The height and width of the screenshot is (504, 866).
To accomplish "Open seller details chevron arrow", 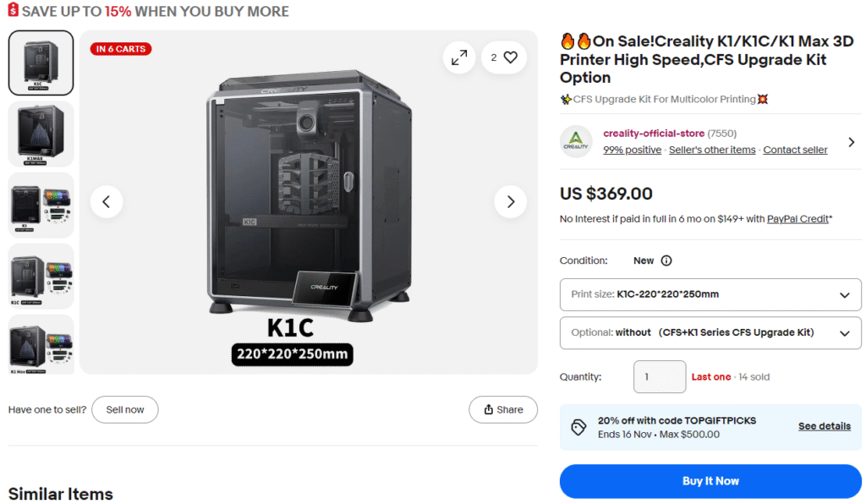I will point(851,142).
